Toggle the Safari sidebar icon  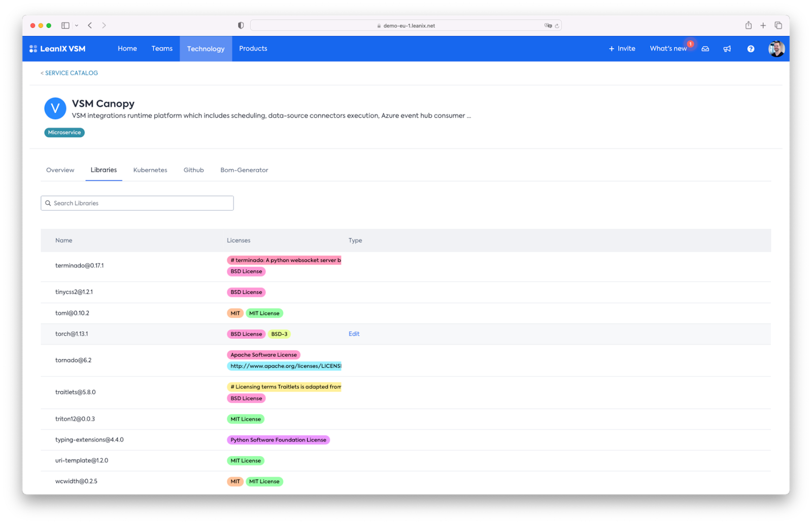click(65, 25)
